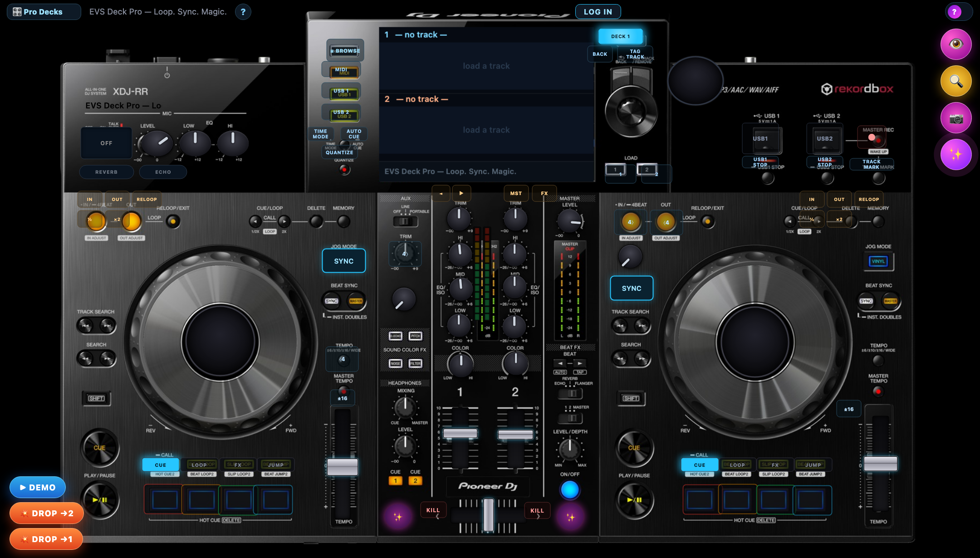This screenshot has height=558, width=980.
Task: Click left deck play/pause button
Action: (x=100, y=500)
